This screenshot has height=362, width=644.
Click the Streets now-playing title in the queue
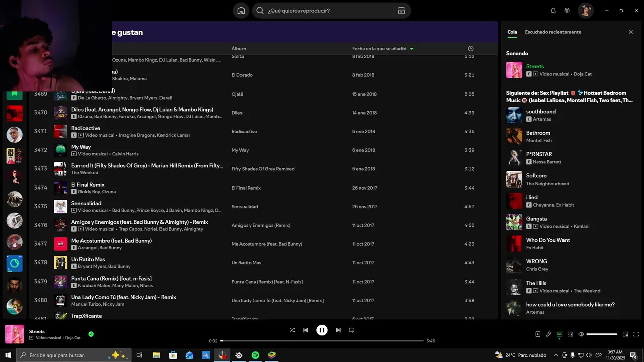(535, 66)
